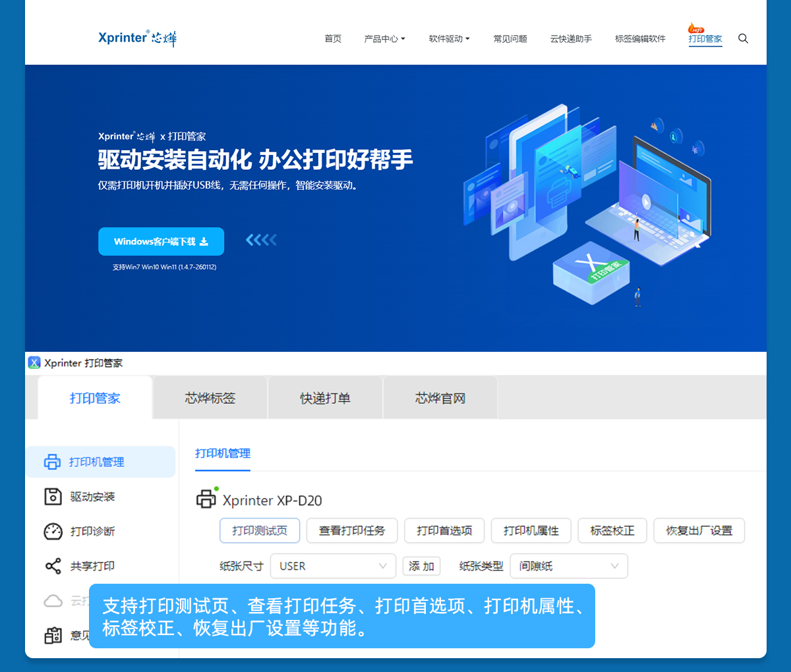This screenshot has width=791, height=672.
Task: Click the search magnifier icon in header
Action: [743, 39]
